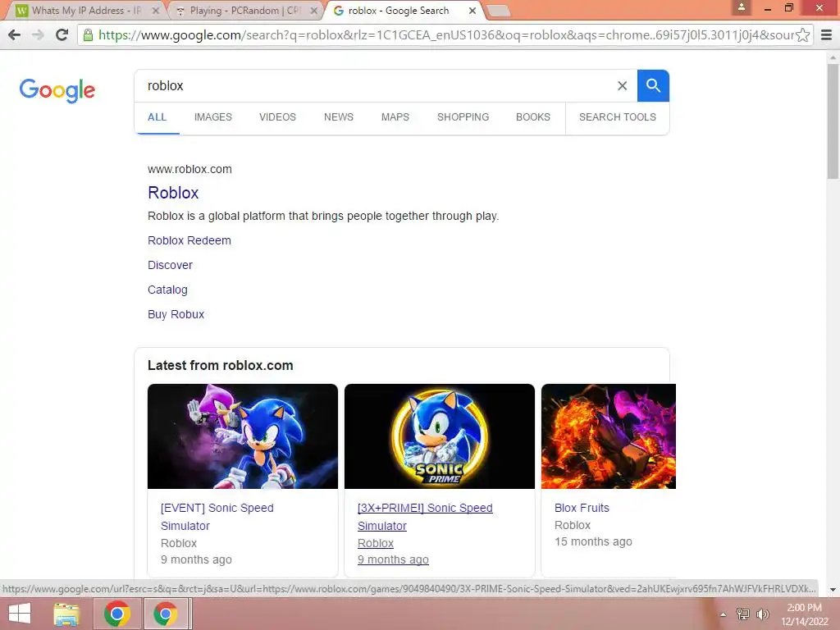Switch to SHOPPING results
Viewport: 840px width, 630px height.
pos(463,117)
